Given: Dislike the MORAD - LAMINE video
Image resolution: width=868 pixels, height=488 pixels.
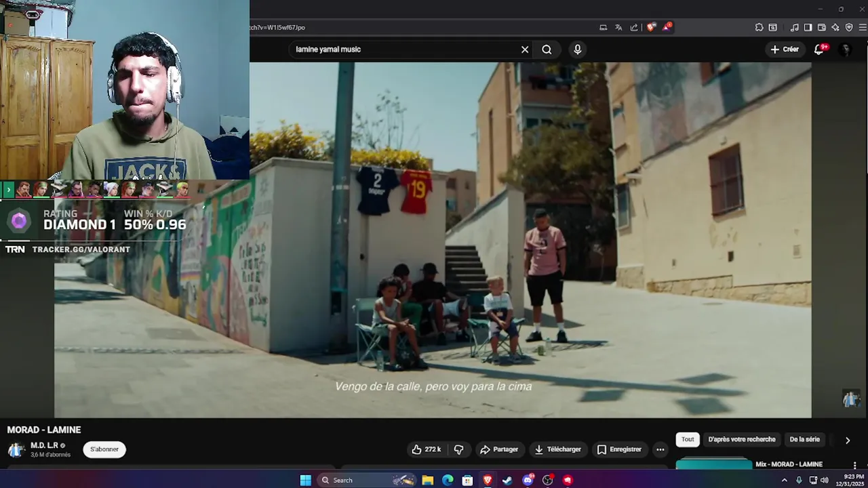Looking at the screenshot, I should tap(458, 449).
